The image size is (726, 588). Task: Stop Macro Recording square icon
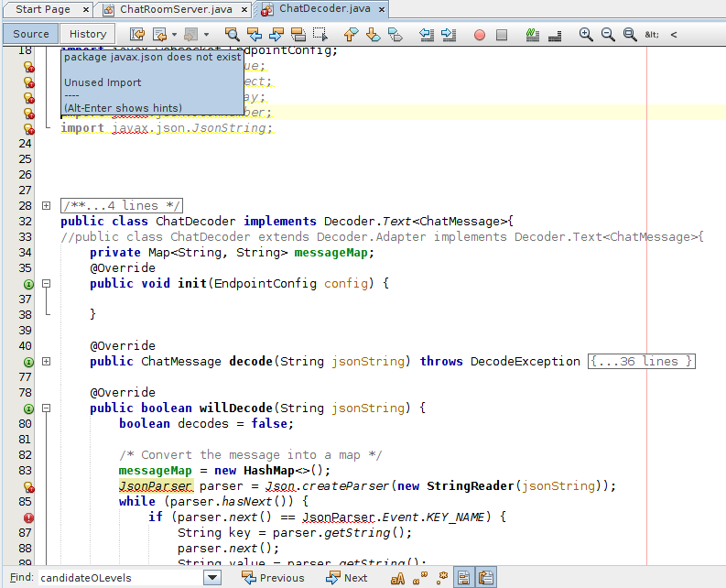click(x=502, y=35)
